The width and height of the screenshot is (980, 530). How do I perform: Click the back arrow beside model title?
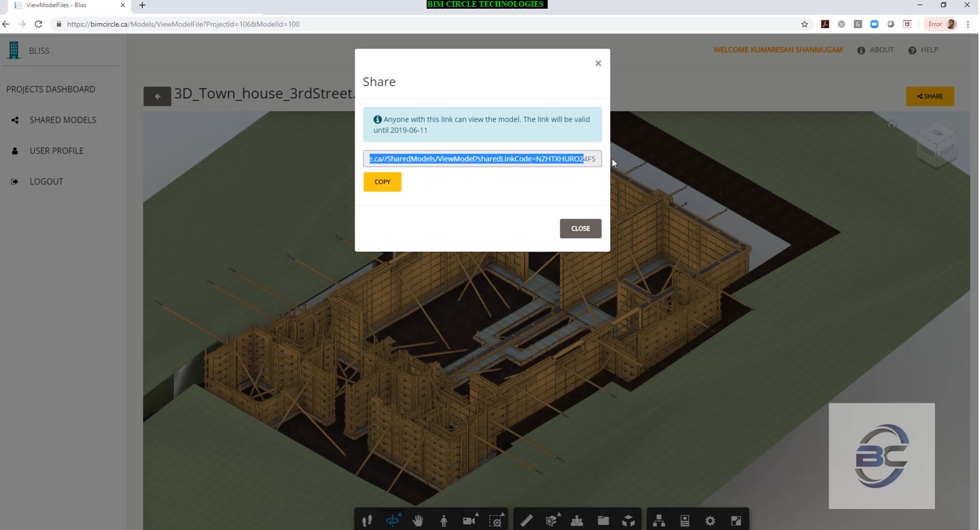click(x=157, y=96)
